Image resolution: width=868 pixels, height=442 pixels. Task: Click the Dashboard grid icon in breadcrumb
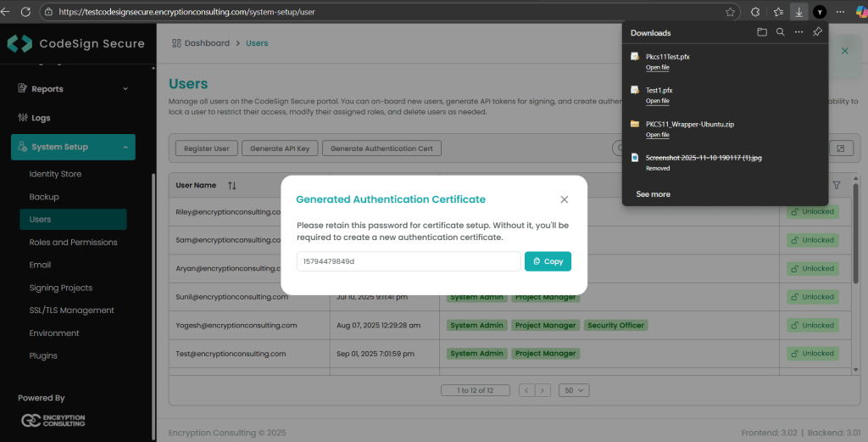tap(176, 43)
